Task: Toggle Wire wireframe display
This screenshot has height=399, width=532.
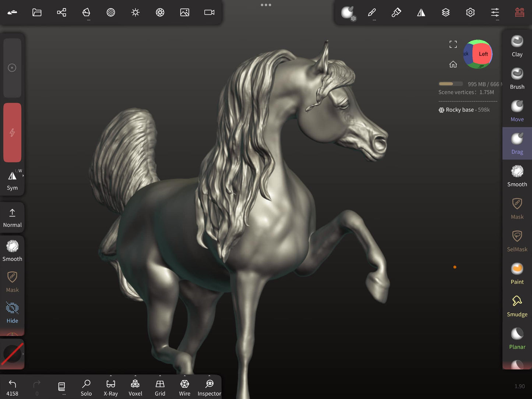Action: click(184, 388)
